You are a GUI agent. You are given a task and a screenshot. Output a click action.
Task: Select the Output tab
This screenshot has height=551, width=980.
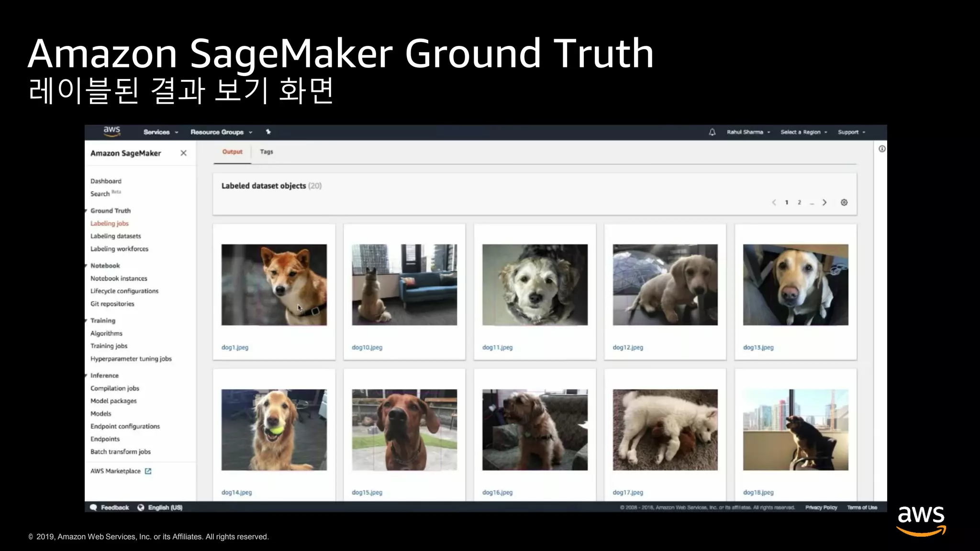click(x=232, y=152)
